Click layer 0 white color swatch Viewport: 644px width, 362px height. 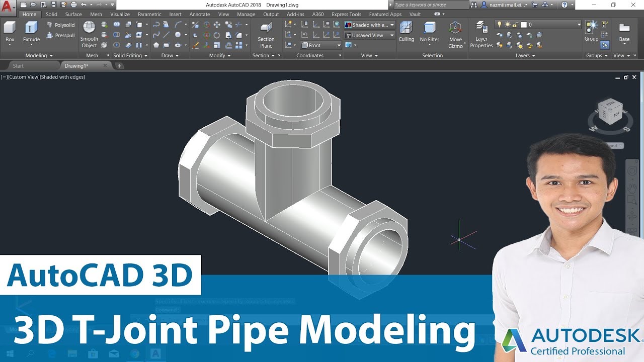pos(524,25)
